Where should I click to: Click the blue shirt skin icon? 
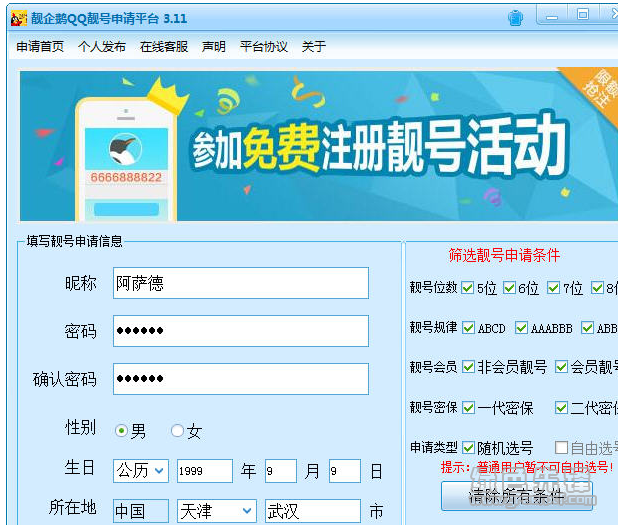click(x=515, y=18)
